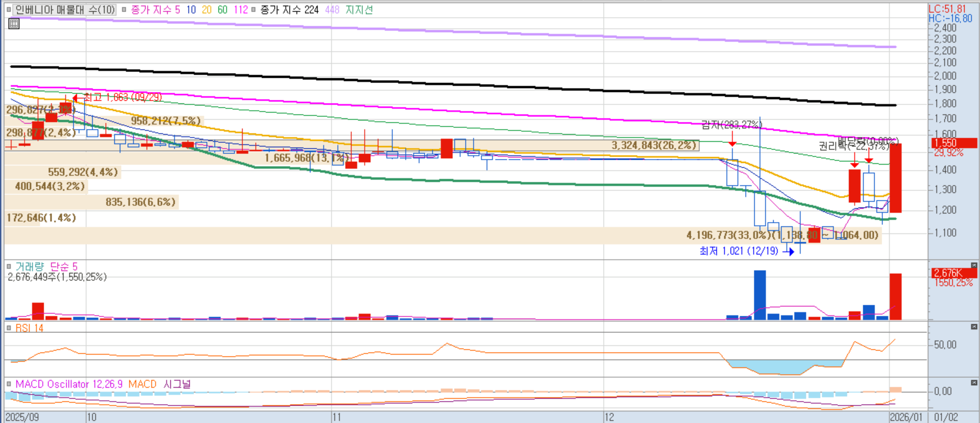The image size is (980, 423).
Task: Click the 298,877(2.4%) volume profile label
Action: click(41, 132)
